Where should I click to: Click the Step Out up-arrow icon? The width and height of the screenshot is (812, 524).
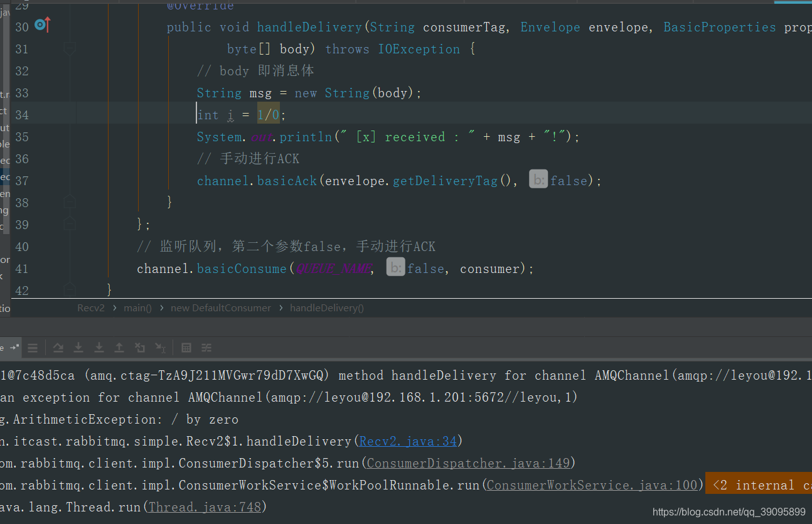pyautogui.click(x=119, y=348)
